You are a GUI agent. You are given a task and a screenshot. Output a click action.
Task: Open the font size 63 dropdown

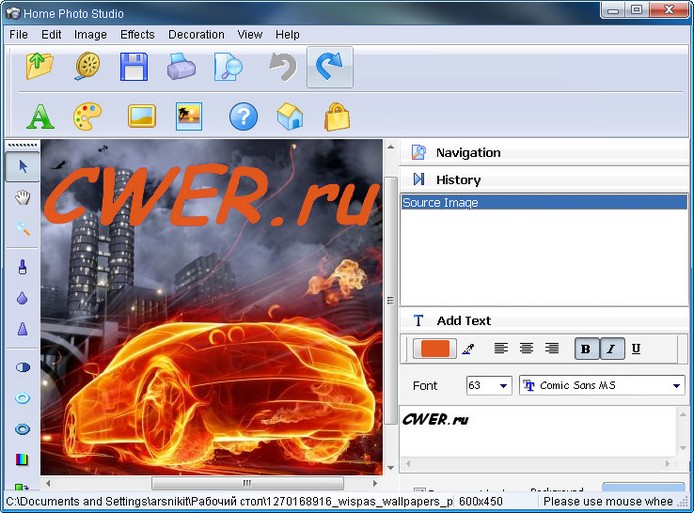click(x=503, y=386)
